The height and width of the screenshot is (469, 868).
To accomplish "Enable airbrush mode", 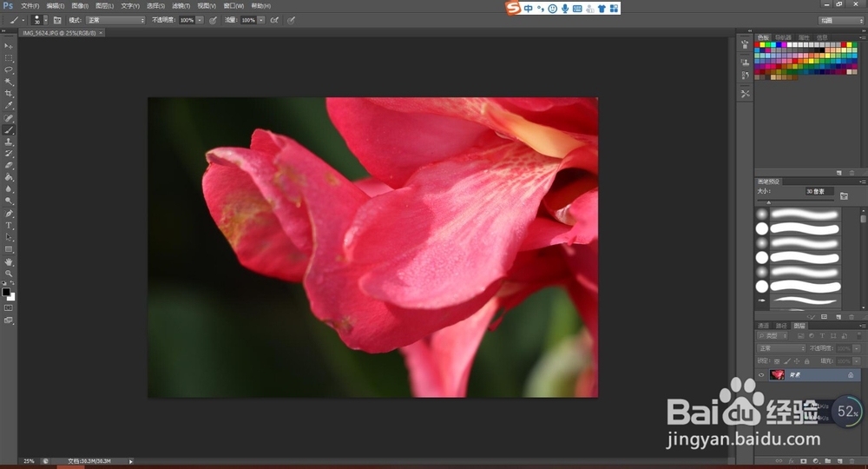I will pos(274,20).
